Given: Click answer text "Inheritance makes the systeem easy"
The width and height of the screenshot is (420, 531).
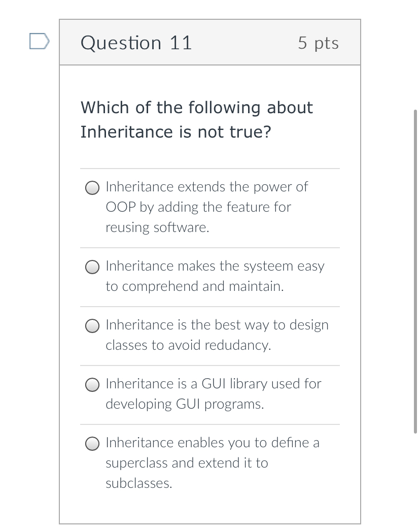Looking at the screenshot, I should coord(215,266).
